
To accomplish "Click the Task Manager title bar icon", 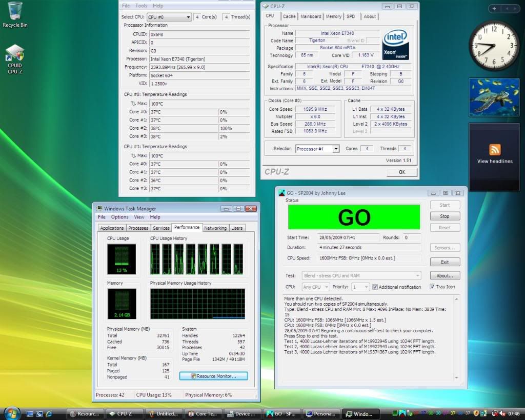I will [99, 208].
